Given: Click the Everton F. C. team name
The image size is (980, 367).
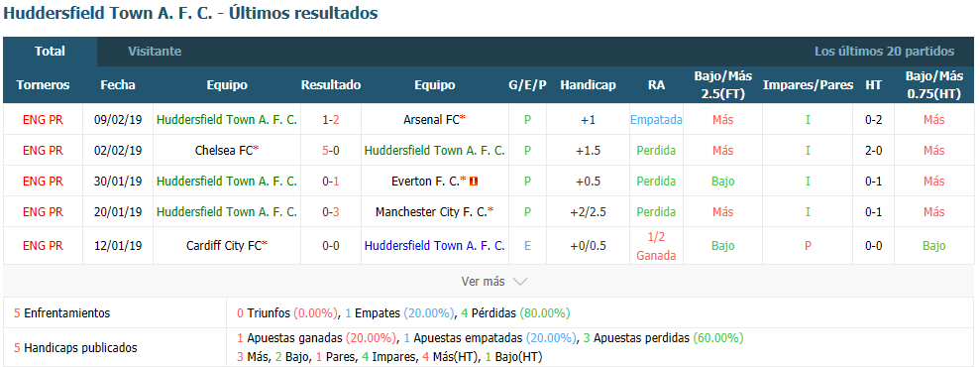Looking at the screenshot, I should (x=425, y=182).
